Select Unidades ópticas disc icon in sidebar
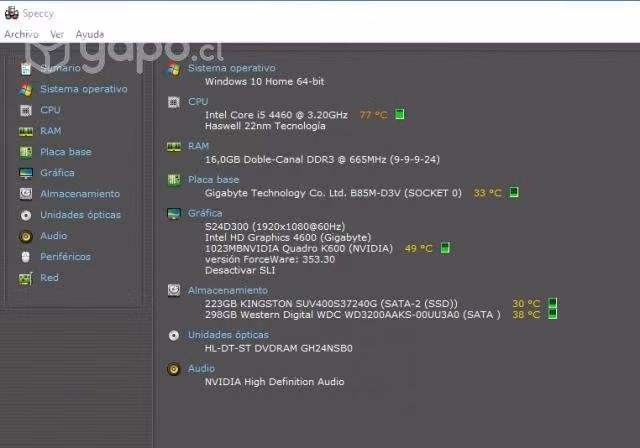This screenshot has height=448, width=640. [26, 215]
